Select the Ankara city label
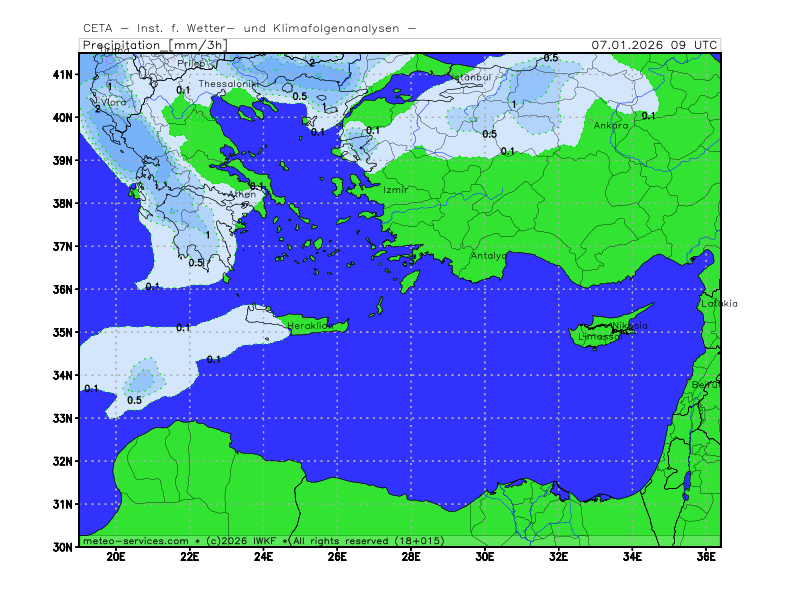 point(611,126)
